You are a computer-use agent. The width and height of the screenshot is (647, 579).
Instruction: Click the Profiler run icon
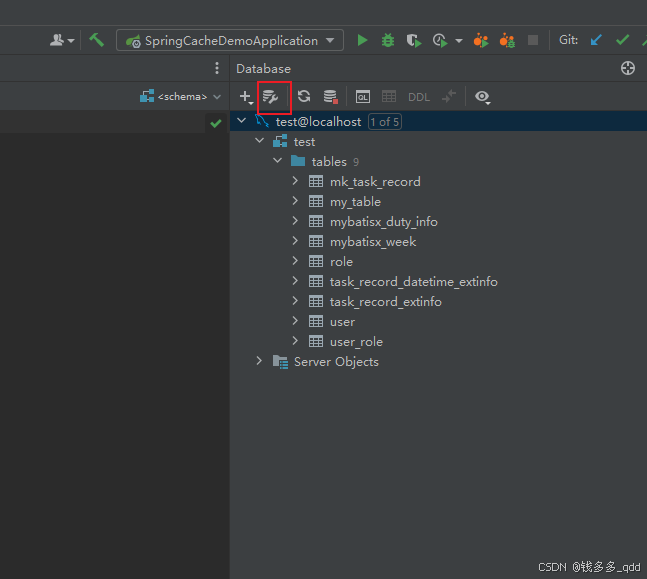pyautogui.click(x=440, y=40)
